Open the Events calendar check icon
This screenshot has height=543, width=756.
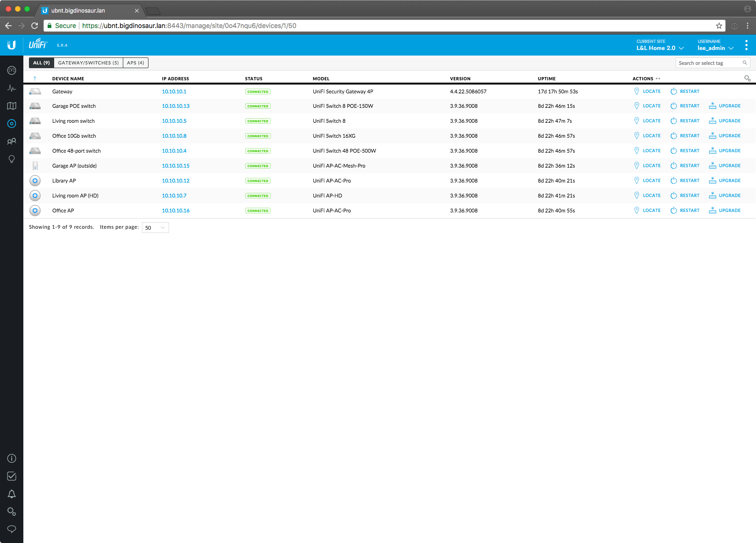pos(12,476)
